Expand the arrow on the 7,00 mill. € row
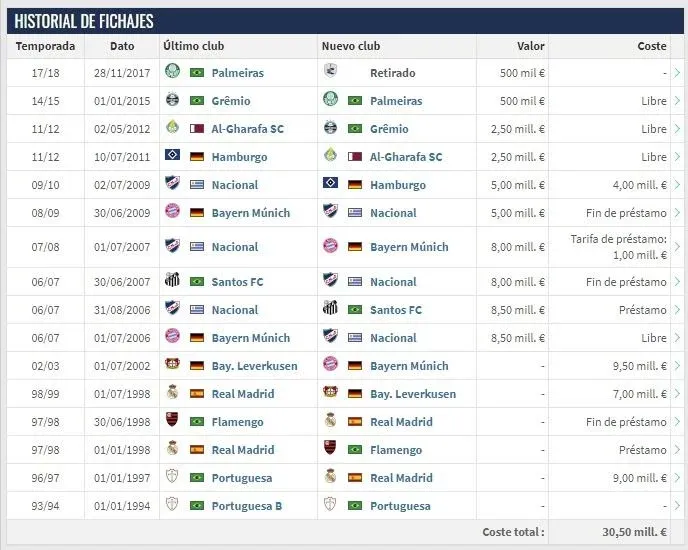 (x=677, y=394)
